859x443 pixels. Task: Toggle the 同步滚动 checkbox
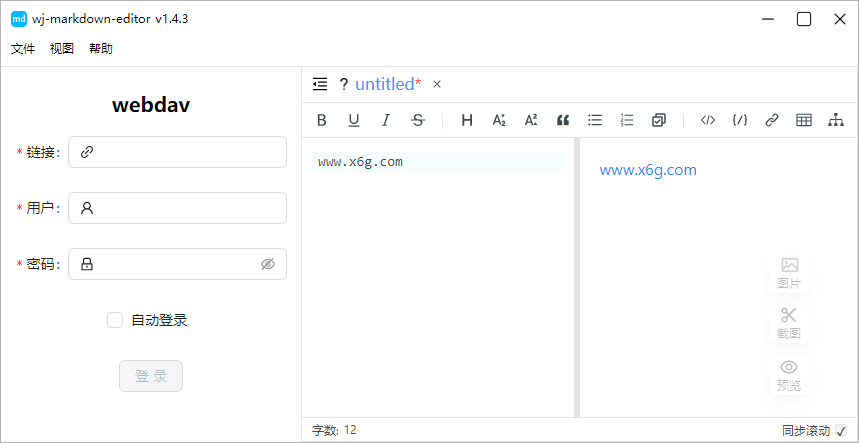840,431
